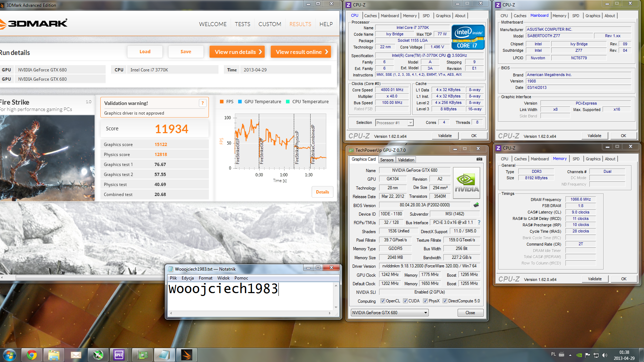The width and height of the screenshot is (644, 362).
Task: Click the network tray icon
Action: (x=596, y=355)
